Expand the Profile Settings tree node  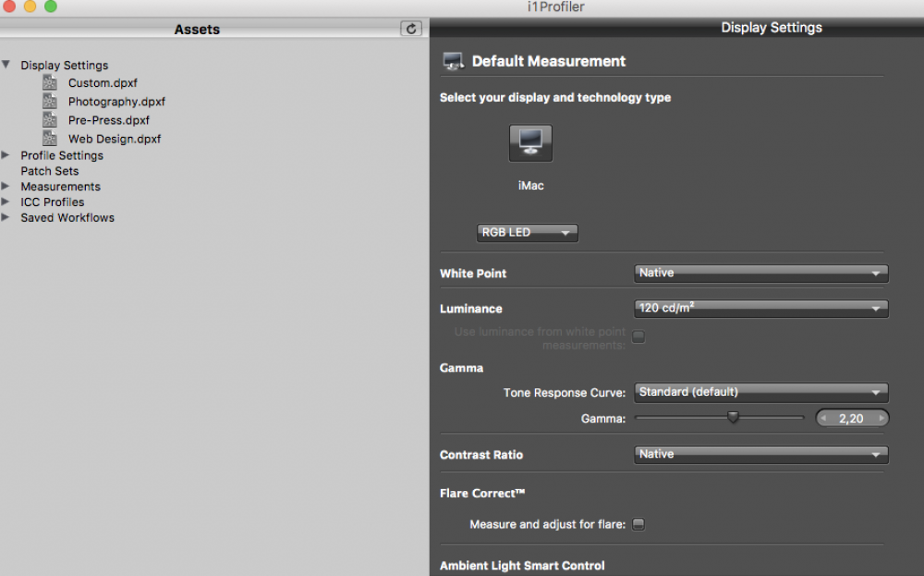6,155
